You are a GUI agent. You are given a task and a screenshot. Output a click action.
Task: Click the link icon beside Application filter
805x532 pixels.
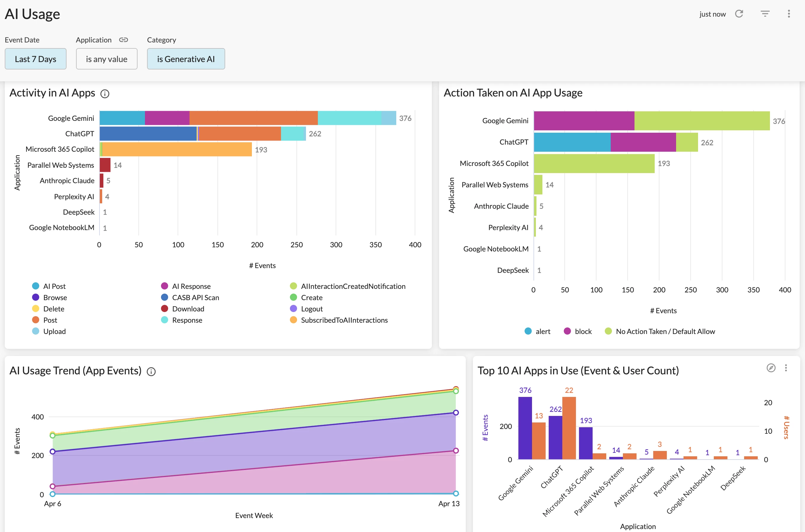click(x=124, y=40)
